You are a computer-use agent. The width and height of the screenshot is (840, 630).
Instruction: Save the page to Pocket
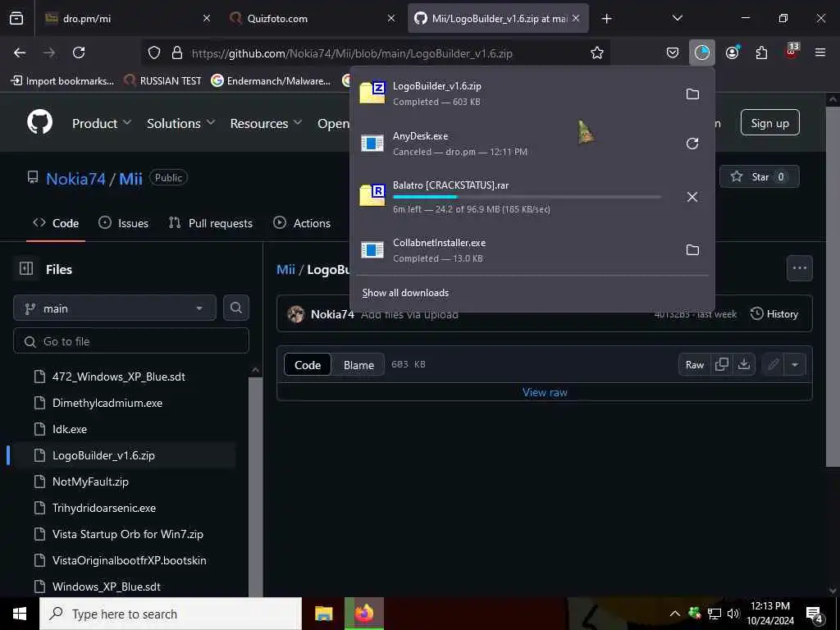coord(673,52)
